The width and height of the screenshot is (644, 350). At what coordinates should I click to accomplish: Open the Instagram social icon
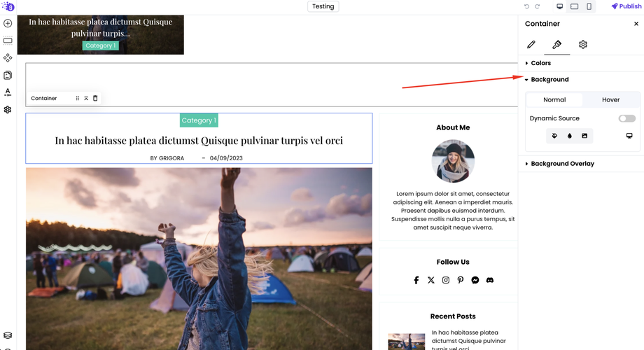[x=446, y=280]
